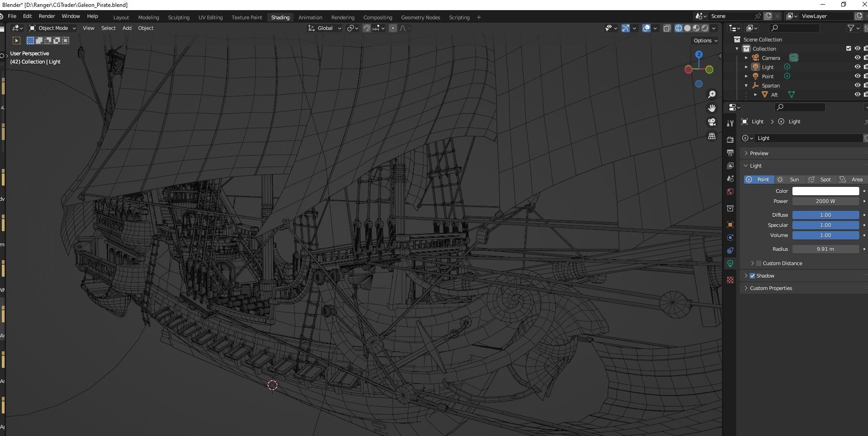Image resolution: width=868 pixels, height=436 pixels.
Task: Open the Collection properties tab
Action: [x=730, y=208]
